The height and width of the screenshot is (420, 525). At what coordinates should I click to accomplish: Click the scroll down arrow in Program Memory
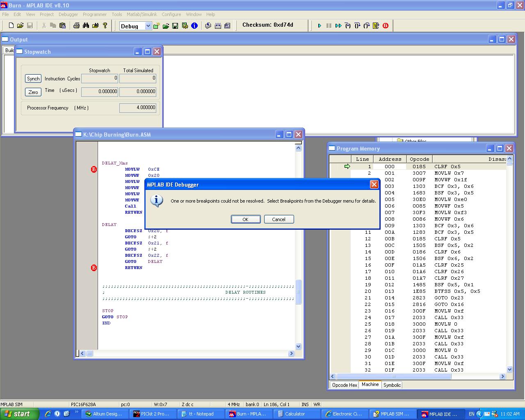click(x=509, y=370)
